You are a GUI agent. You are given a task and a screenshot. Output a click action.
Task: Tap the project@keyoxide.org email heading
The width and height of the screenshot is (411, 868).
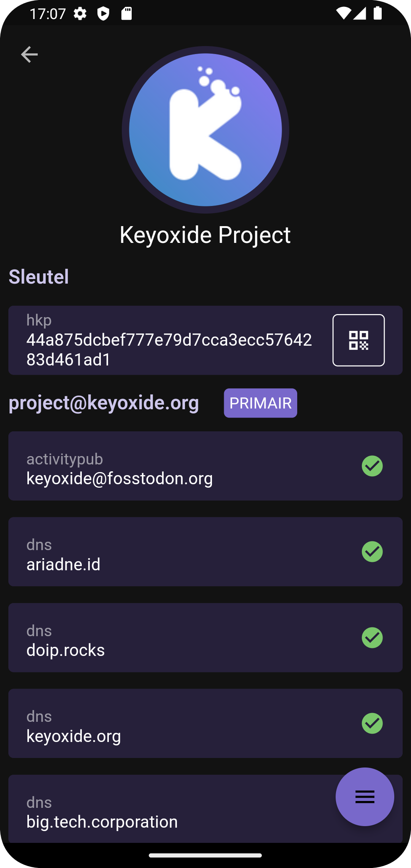(x=104, y=402)
